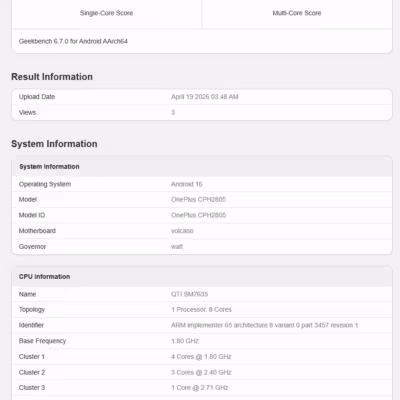Click the System Information table header
Viewport: 400px width, 400px height.
[49, 167]
